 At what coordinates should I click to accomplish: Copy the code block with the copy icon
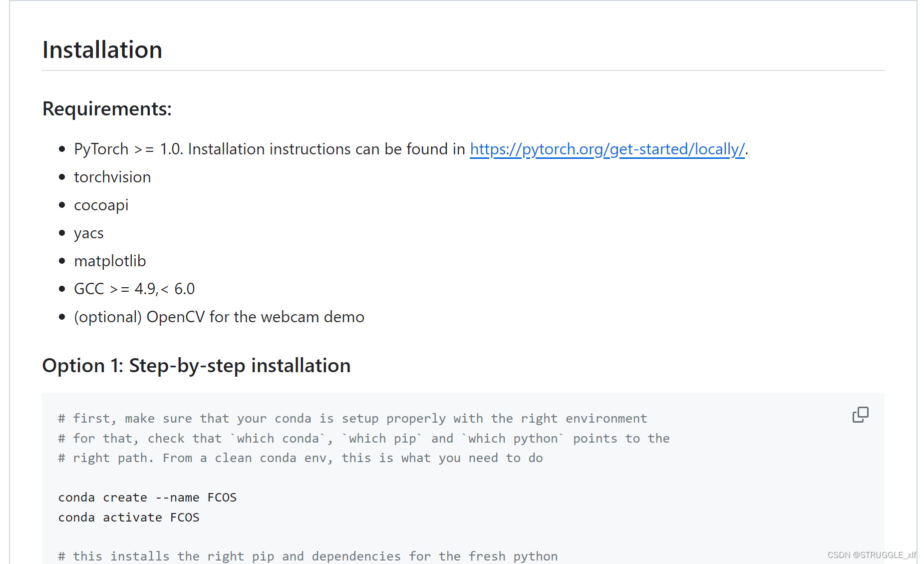coord(860,415)
